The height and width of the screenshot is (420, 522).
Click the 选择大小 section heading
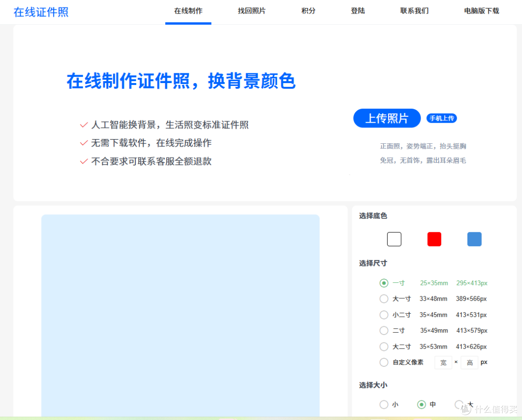click(373, 385)
